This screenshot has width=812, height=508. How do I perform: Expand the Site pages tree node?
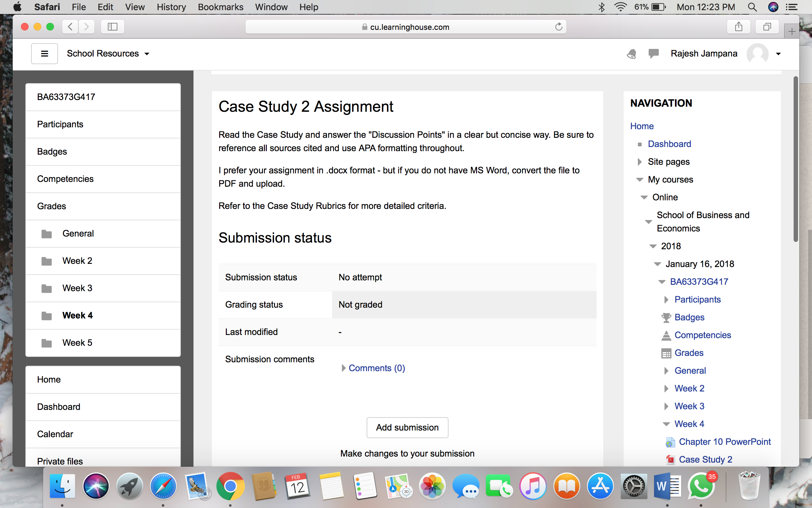[639, 162]
